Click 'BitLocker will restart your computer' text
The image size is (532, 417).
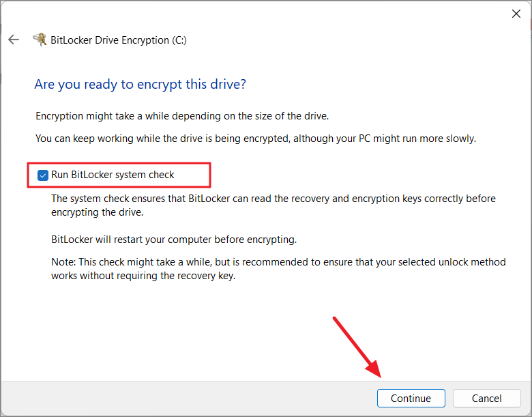point(174,240)
